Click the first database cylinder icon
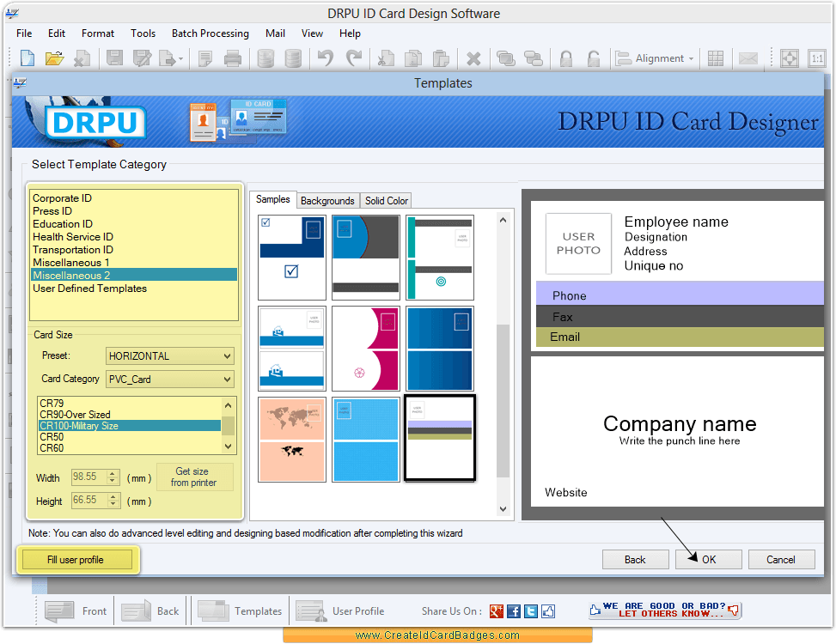This screenshot has width=836, height=644. click(x=265, y=58)
